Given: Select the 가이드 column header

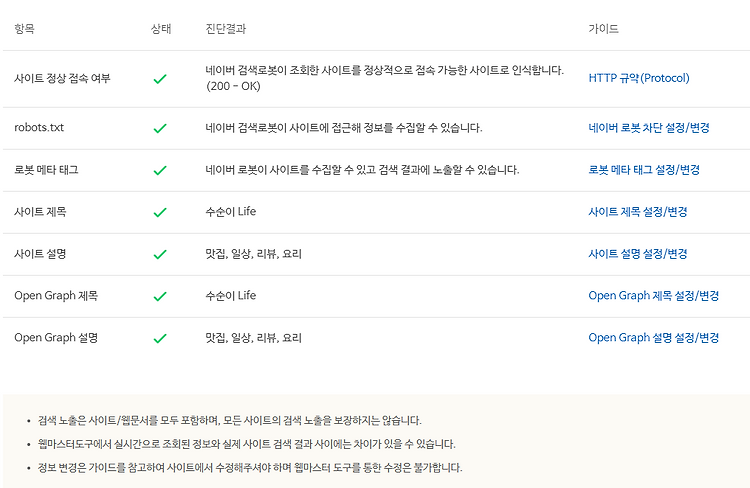Looking at the screenshot, I should (x=604, y=29).
